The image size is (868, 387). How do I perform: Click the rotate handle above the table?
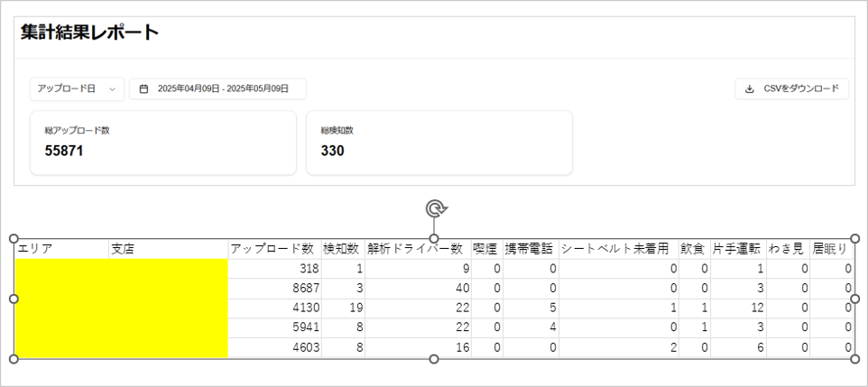tap(434, 209)
